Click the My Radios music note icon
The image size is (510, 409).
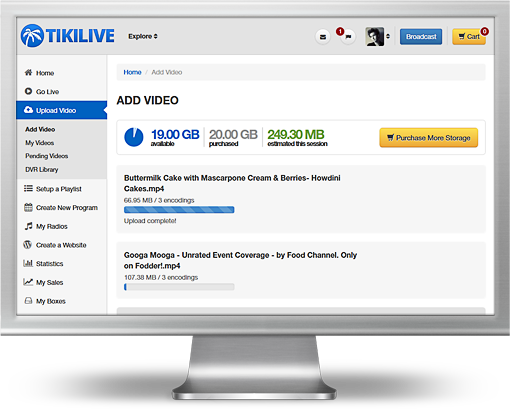28,226
